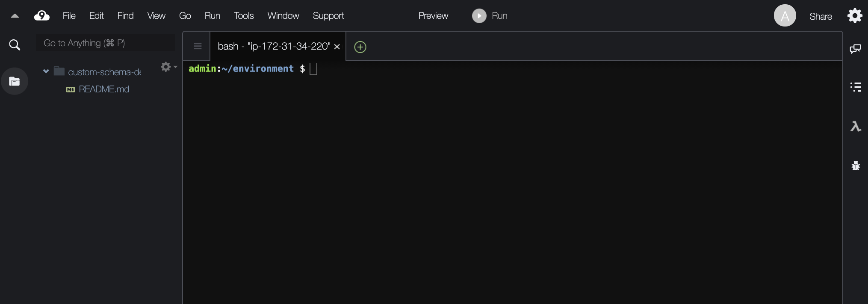Open the Tools menu
Viewport: 868px width, 304px height.
(244, 16)
